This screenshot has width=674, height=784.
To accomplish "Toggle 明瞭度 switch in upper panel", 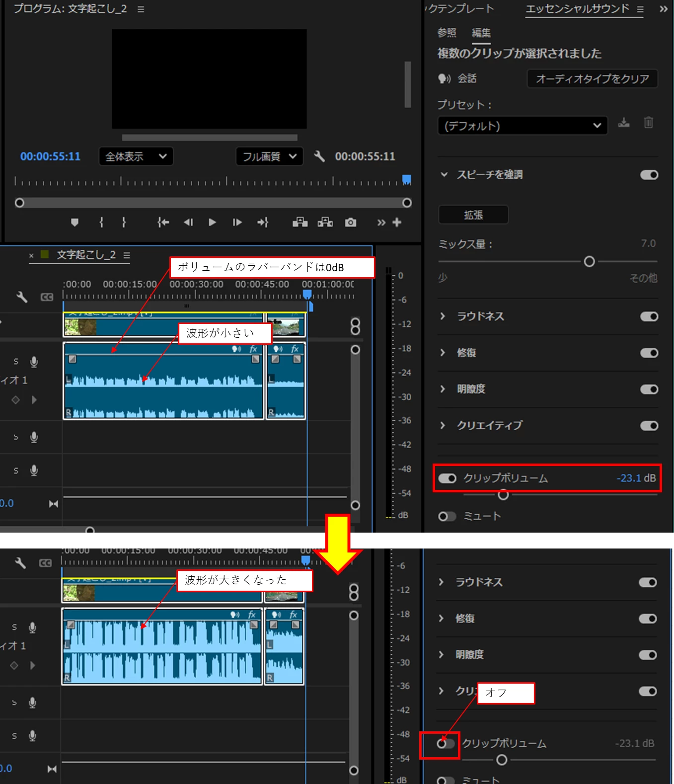I will click(649, 389).
